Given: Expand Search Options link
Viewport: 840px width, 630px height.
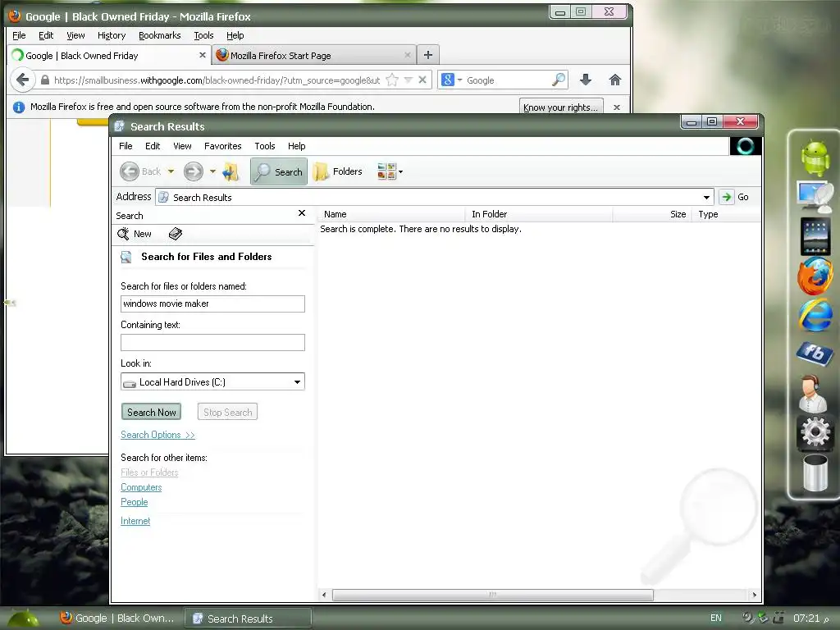Looking at the screenshot, I should click(157, 435).
